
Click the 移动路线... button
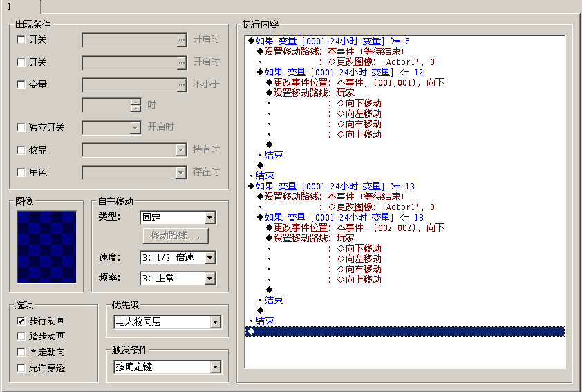(x=176, y=235)
